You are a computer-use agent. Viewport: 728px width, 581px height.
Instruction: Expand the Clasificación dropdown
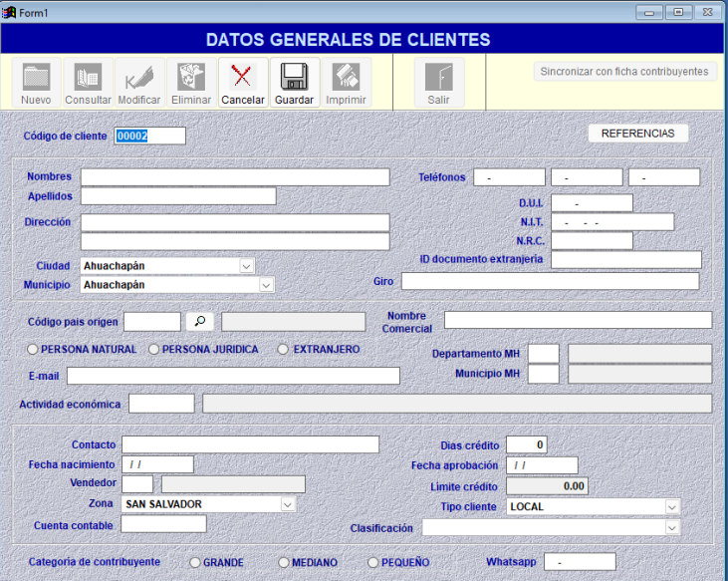point(672,527)
